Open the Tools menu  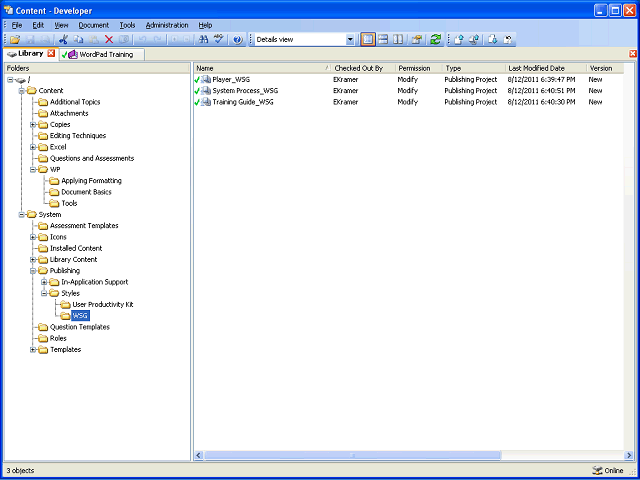click(x=127, y=25)
